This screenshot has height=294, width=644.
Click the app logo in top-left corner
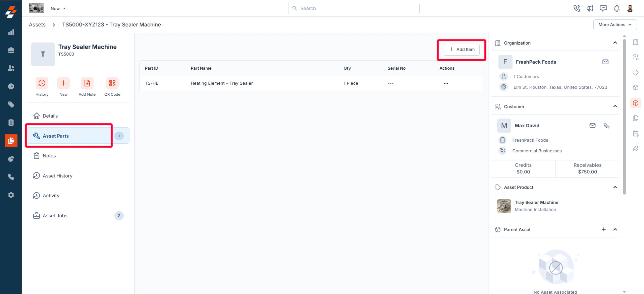(x=11, y=12)
